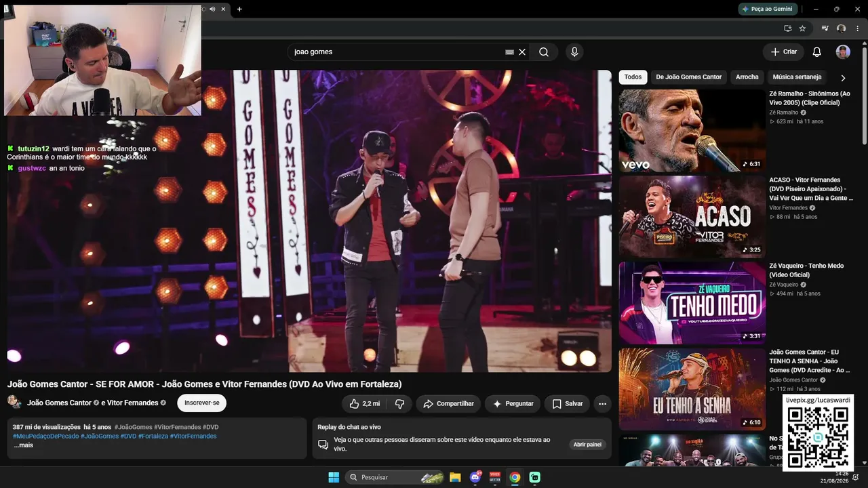Open the Windows Start menu
Image resolution: width=868 pixels, height=488 pixels.
pos(334,477)
